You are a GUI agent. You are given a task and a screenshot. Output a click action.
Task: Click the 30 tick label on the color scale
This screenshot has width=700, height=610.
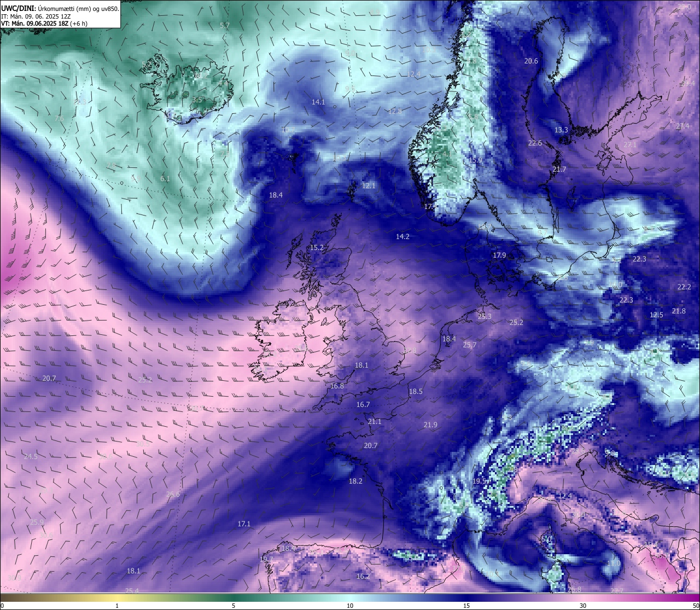(x=583, y=606)
